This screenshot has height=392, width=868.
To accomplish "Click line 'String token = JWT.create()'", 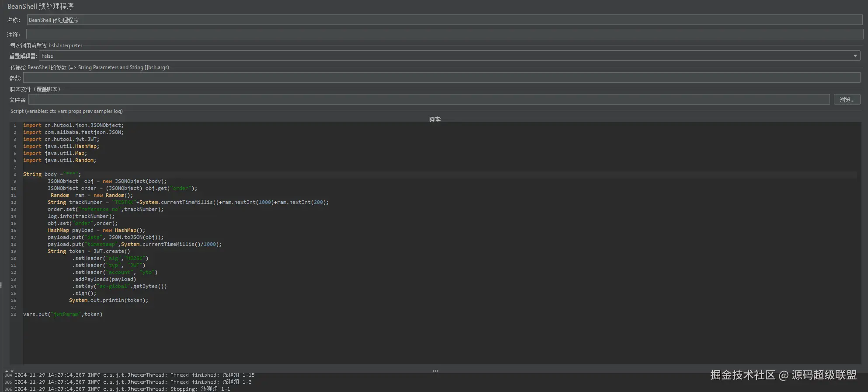I will [x=89, y=251].
